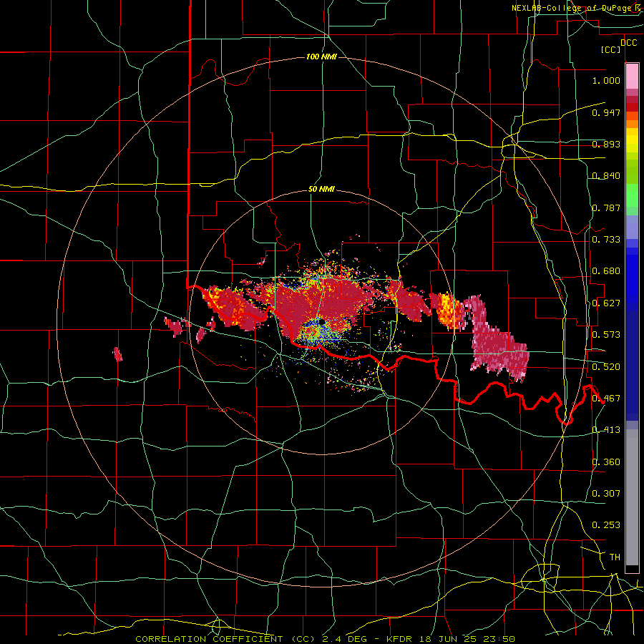644x644 pixels.
Task: Click the [CC] units label
Action: (x=611, y=49)
